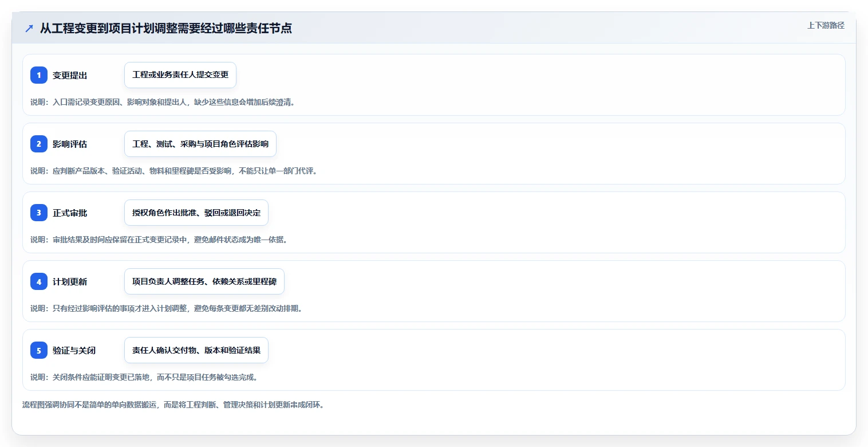
Task: Select the 责任人确认交付物、版本和验证结果 node box
Action: tap(196, 350)
